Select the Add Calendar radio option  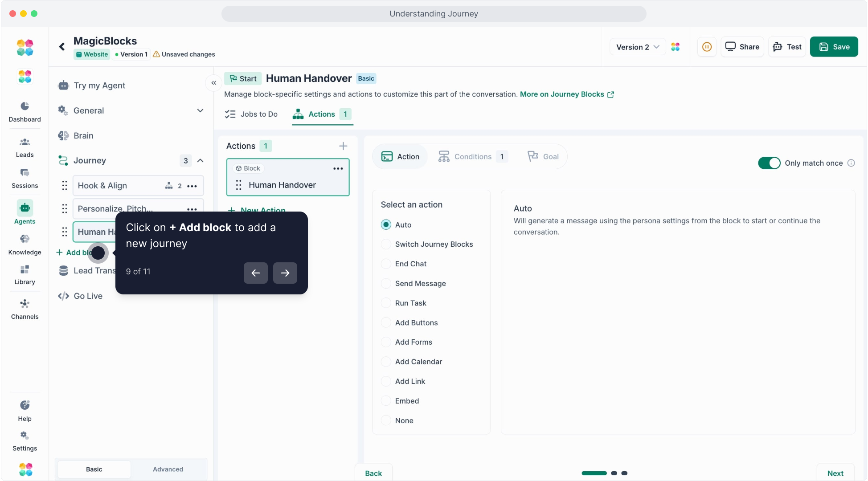point(386,362)
